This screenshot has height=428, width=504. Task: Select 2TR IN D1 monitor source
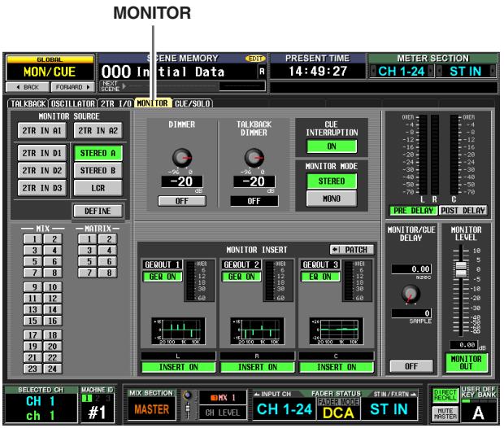[x=42, y=153]
